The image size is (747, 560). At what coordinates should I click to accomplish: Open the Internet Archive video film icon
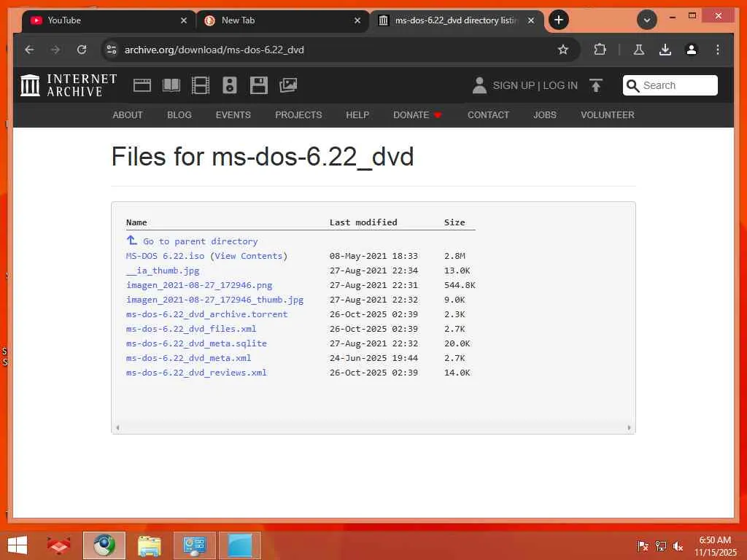tap(200, 86)
